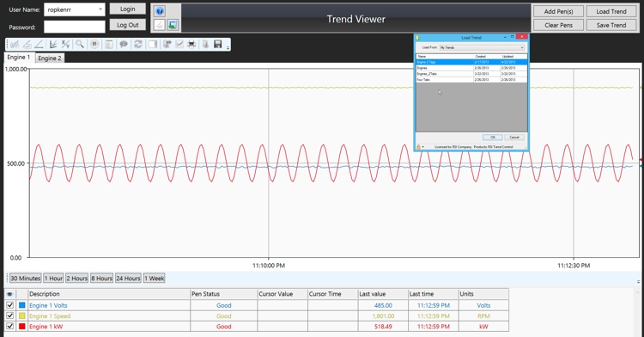This screenshot has width=644, height=337.
Task: Click the Add Pen(s) button
Action: (x=559, y=11)
